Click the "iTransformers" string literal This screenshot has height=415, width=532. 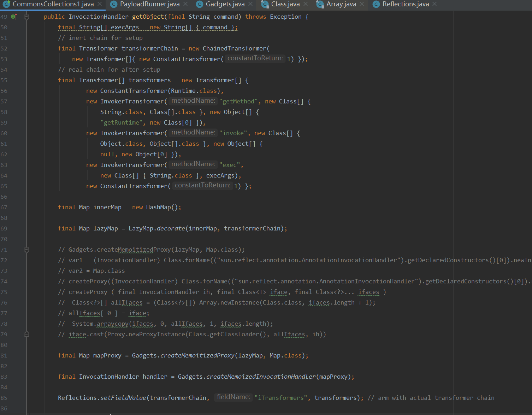(x=281, y=398)
